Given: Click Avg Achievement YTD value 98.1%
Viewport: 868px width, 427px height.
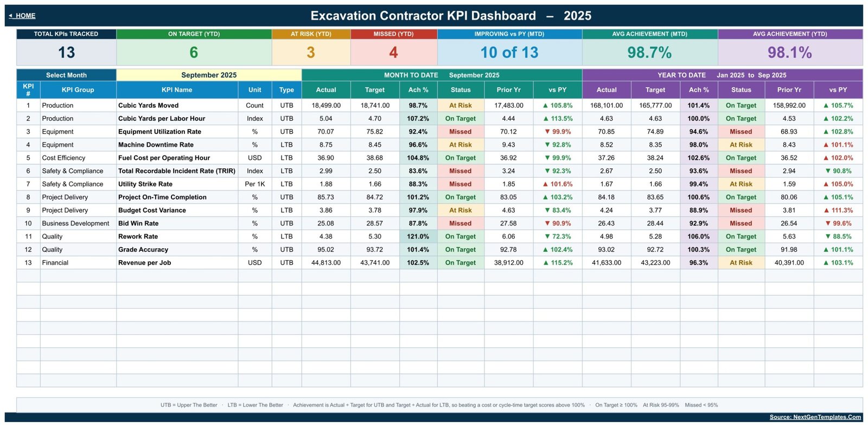Looking at the screenshot, I should pos(790,53).
